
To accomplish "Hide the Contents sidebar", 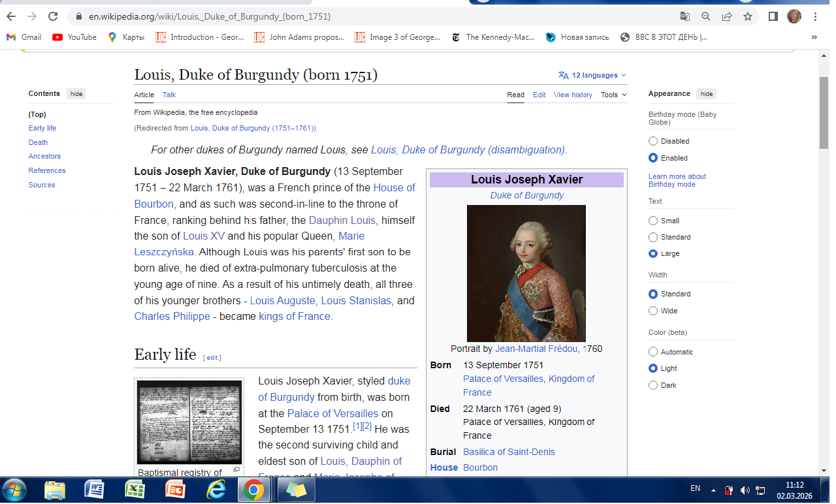I will click(x=76, y=94).
